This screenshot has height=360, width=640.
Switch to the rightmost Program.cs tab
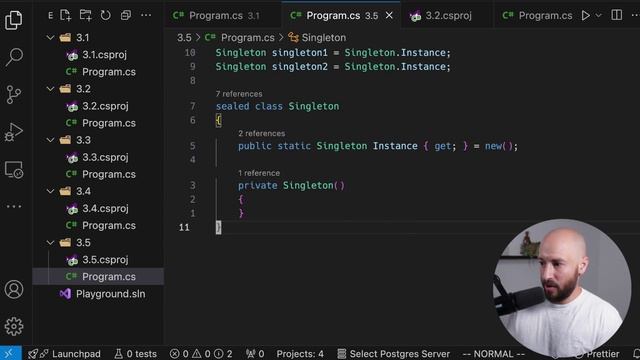(537, 16)
